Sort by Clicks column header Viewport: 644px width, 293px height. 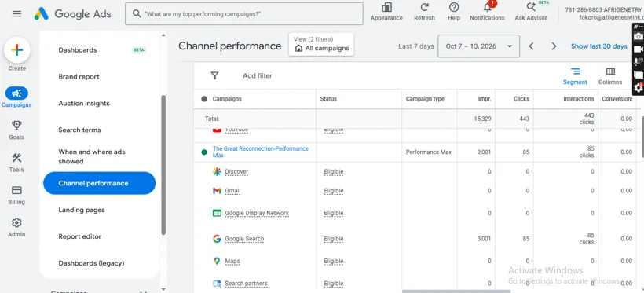521,99
